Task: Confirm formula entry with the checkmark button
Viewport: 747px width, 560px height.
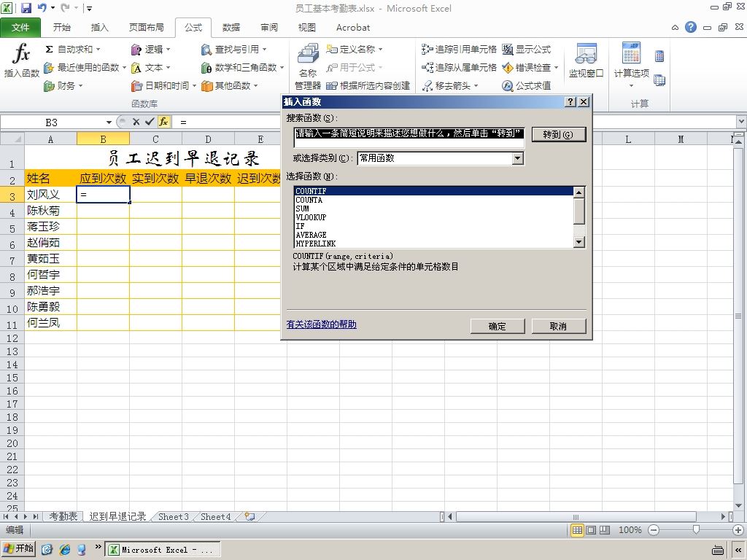Action: tap(150, 122)
